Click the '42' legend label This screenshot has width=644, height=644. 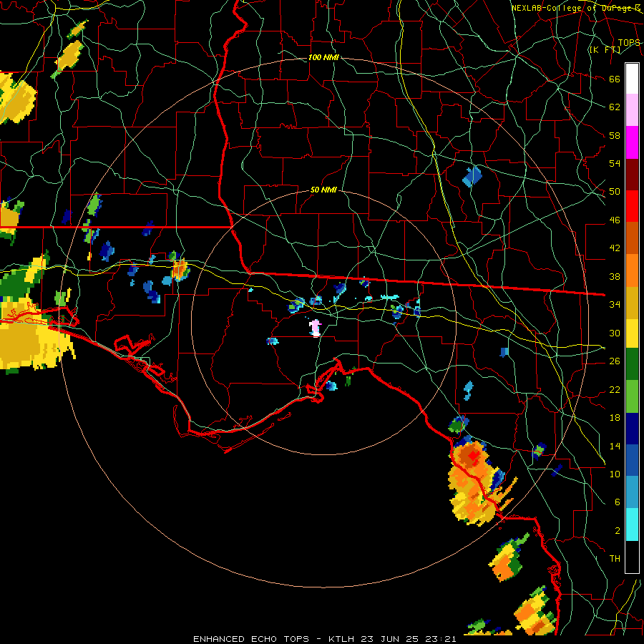pos(615,248)
